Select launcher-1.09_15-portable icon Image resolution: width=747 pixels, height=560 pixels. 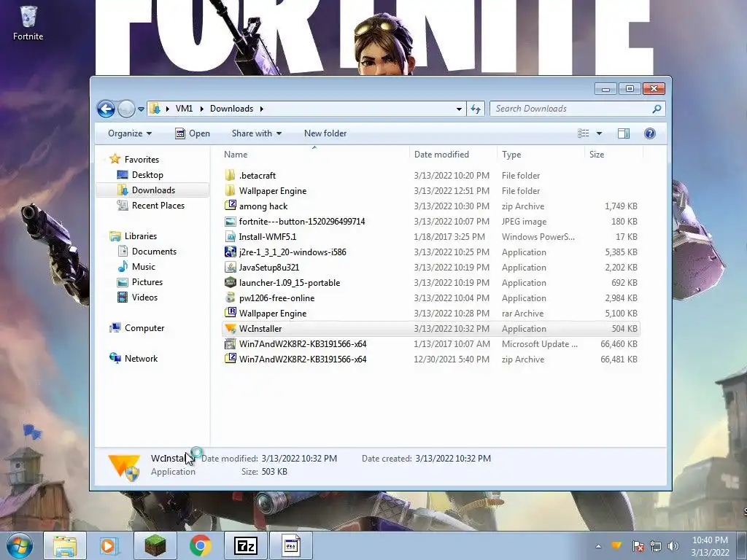pyautogui.click(x=230, y=282)
